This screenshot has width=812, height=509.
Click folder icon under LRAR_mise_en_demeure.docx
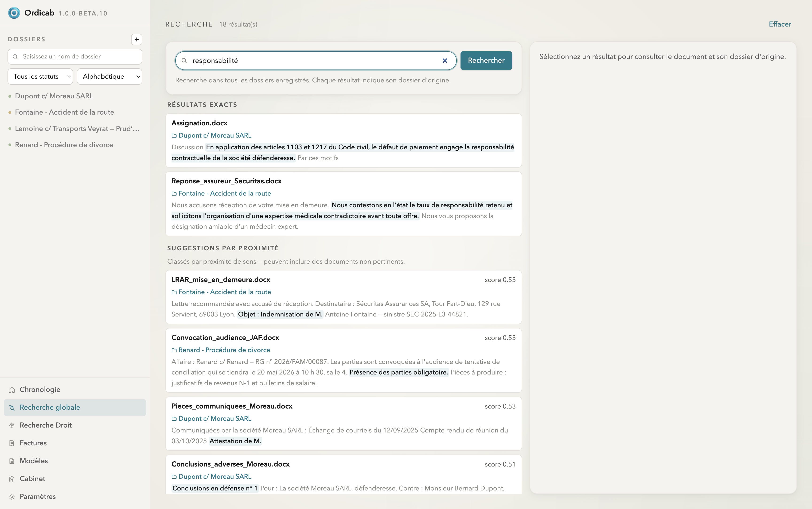[x=174, y=292]
